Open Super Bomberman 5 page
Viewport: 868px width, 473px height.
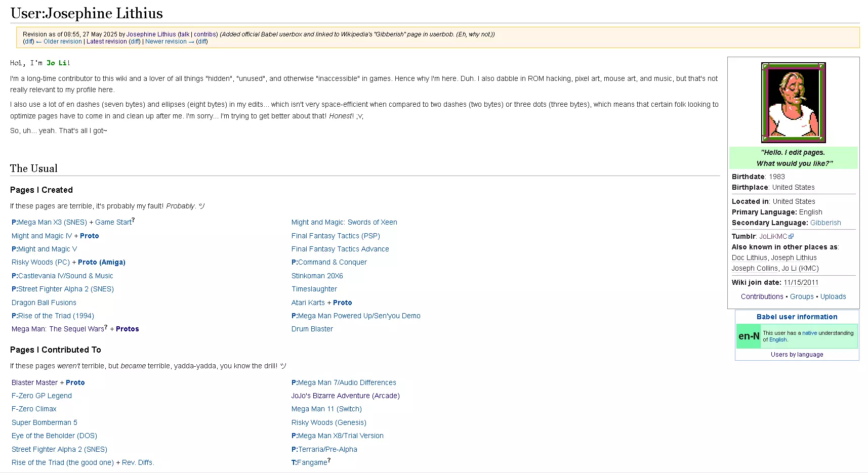click(45, 422)
